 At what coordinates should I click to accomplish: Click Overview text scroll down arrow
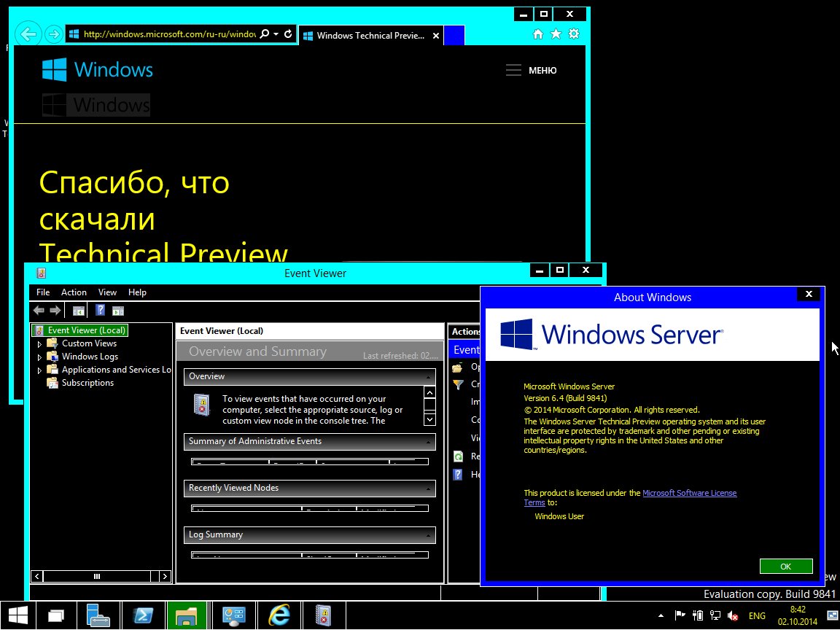pyautogui.click(x=429, y=419)
